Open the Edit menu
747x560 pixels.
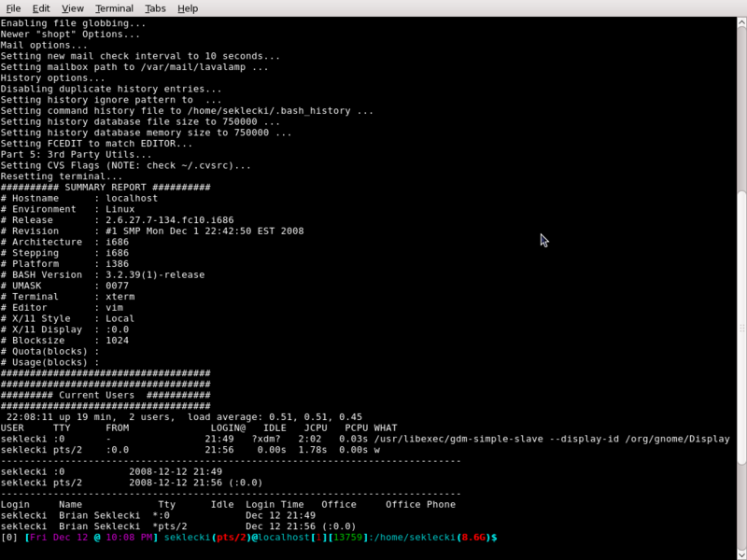point(41,8)
